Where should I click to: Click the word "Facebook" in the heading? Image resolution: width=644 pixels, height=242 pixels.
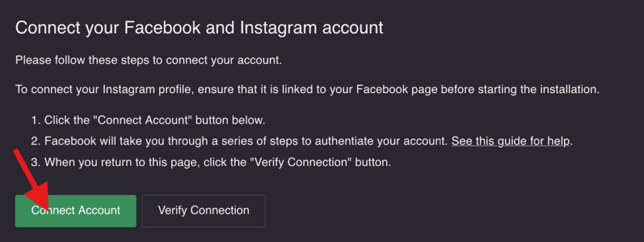[162, 28]
